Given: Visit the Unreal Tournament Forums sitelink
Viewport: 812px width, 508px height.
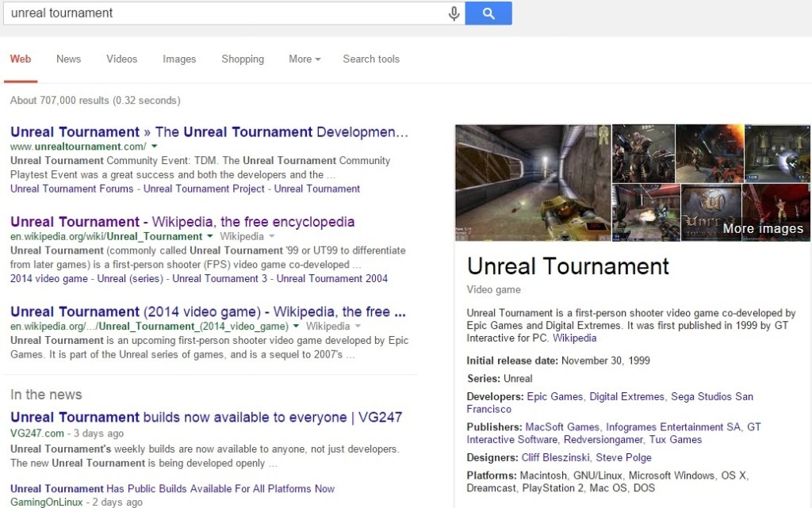Looking at the screenshot, I should pyautogui.click(x=72, y=189).
